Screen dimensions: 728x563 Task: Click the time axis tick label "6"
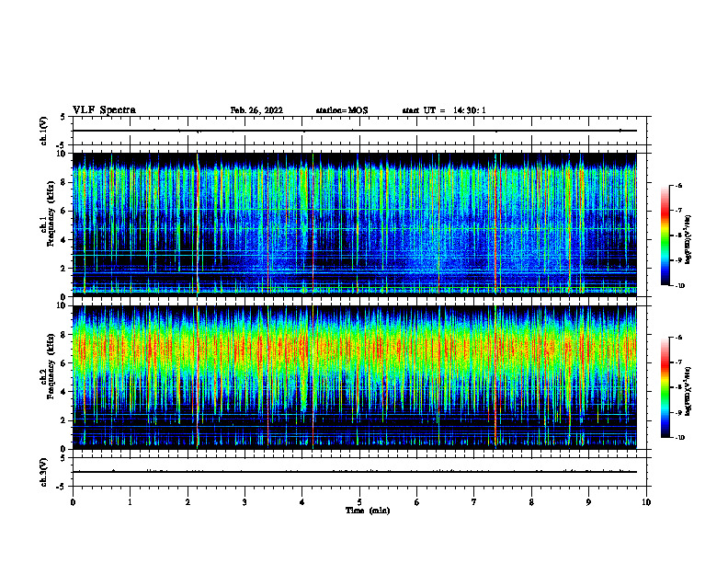[417, 502]
